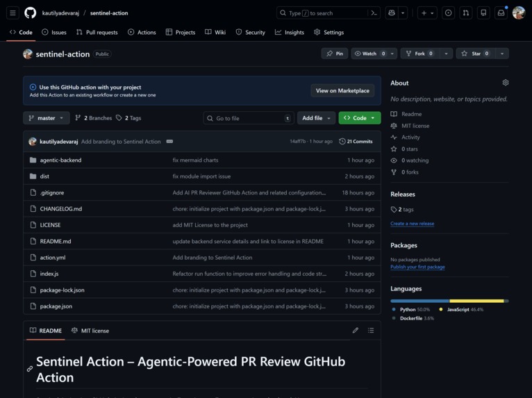Select the Code tab

coord(21,32)
